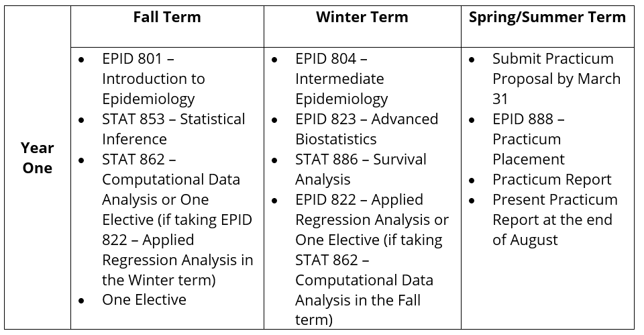
Task: Click the Winter Term column header
Action: pos(362,17)
